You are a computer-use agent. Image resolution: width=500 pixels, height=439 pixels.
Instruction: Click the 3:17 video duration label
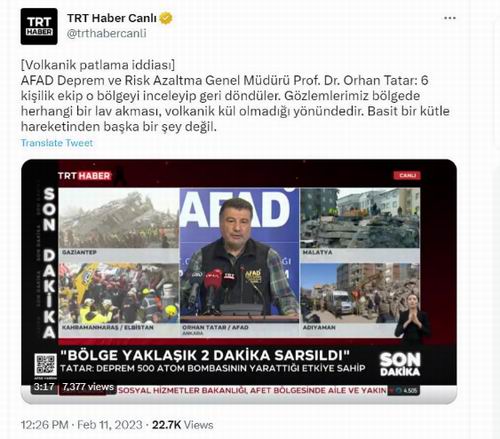(x=44, y=387)
